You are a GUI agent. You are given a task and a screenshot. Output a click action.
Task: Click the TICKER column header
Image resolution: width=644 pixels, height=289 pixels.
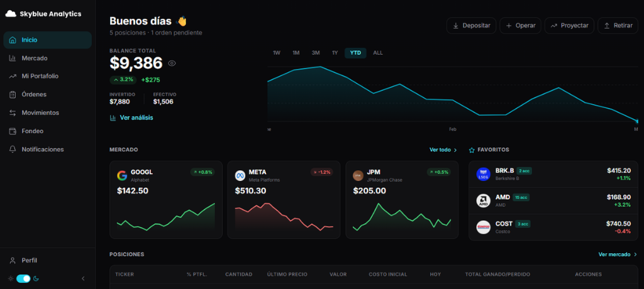[x=125, y=274]
